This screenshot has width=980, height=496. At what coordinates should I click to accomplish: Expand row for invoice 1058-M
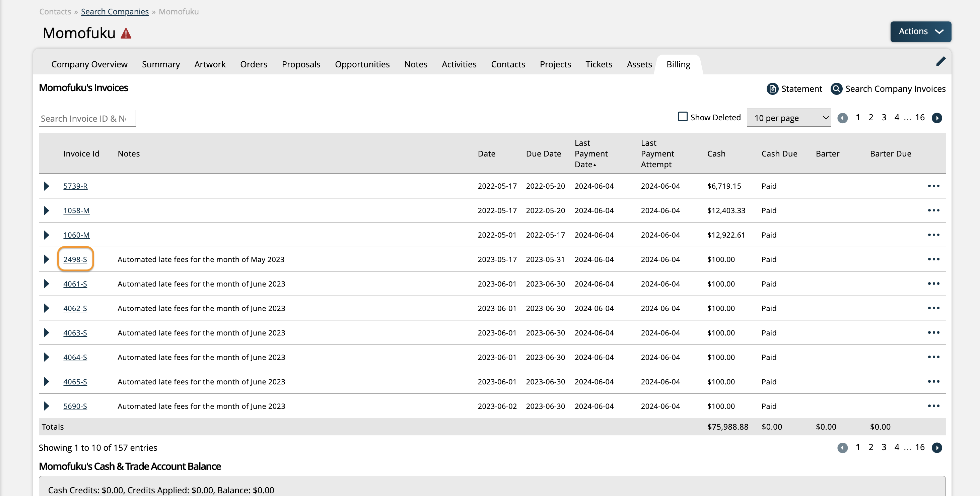pos(47,210)
